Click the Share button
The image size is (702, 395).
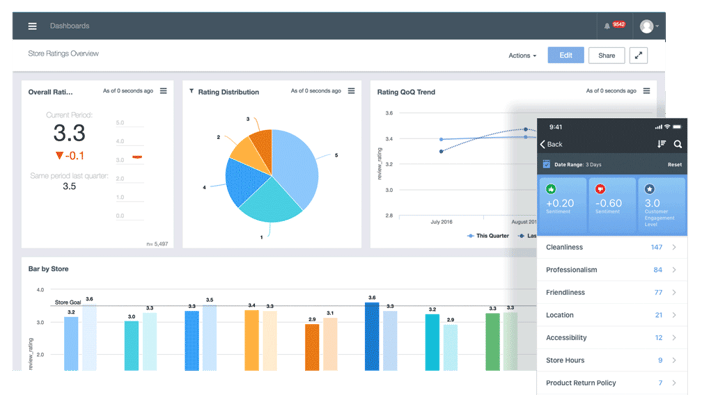coord(607,56)
